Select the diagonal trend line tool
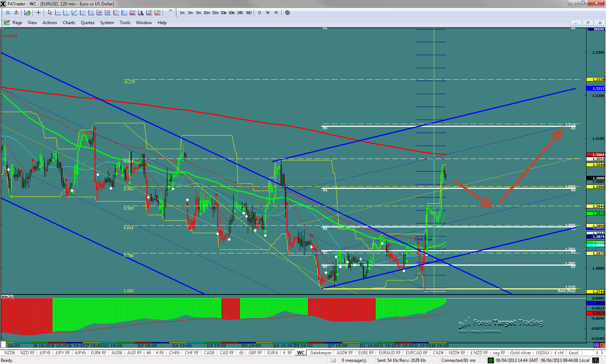 pyautogui.click(x=75, y=13)
